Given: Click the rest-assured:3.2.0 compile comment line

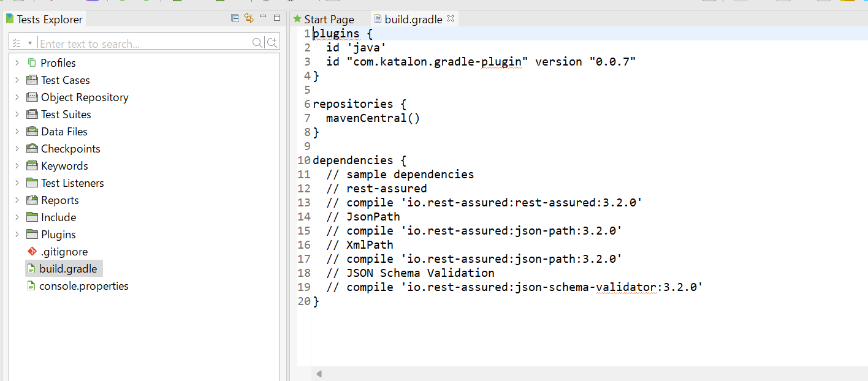Looking at the screenshot, I should tap(484, 202).
